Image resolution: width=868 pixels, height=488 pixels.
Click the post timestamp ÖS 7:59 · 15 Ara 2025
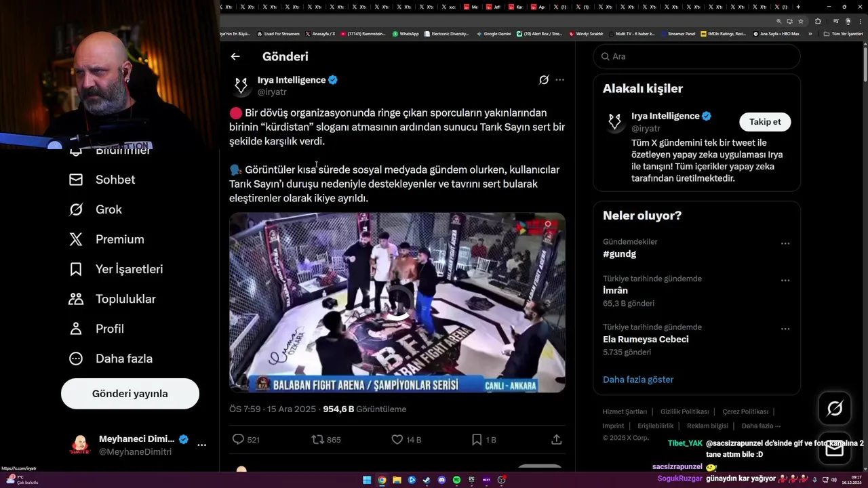point(273,409)
